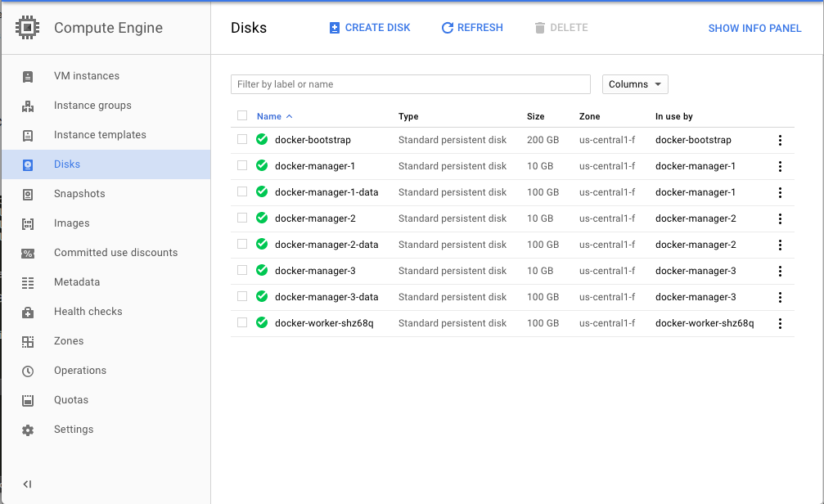Select the docker-manager-1 disk checkbox
The height and width of the screenshot is (504, 824).
tap(242, 165)
